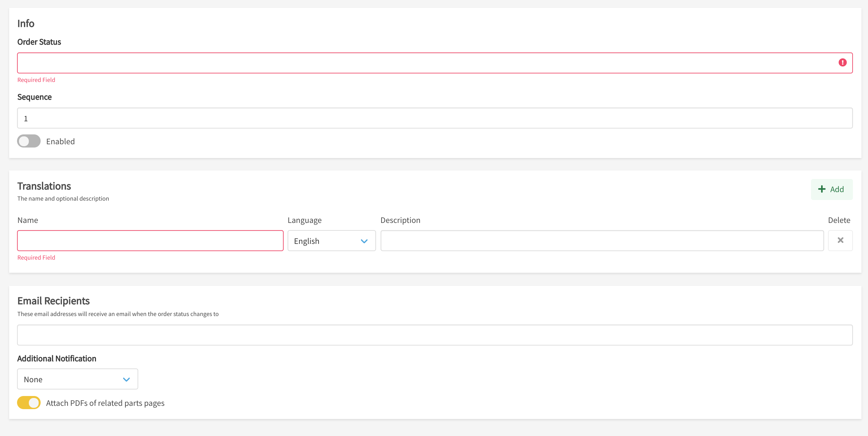Click the Additional Notification chevron arrow
The image size is (868, 436).
point(126,379)
